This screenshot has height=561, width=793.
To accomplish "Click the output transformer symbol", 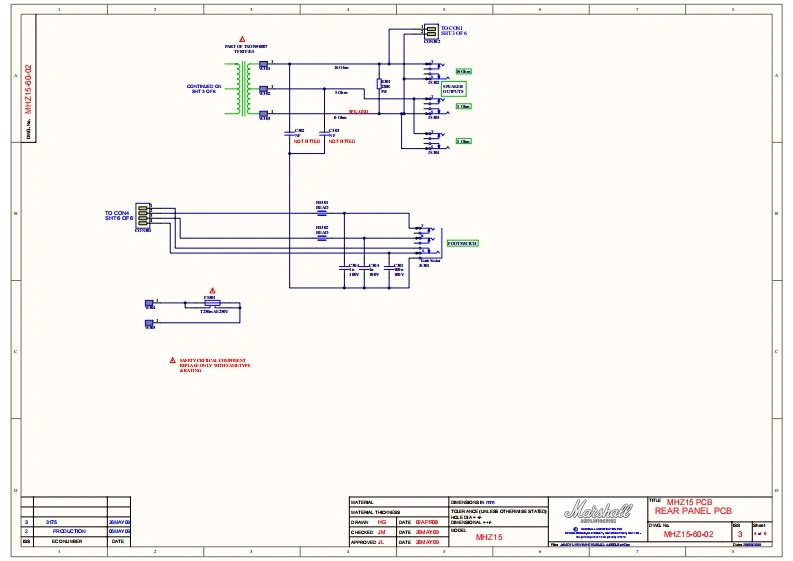I will 242,90.
